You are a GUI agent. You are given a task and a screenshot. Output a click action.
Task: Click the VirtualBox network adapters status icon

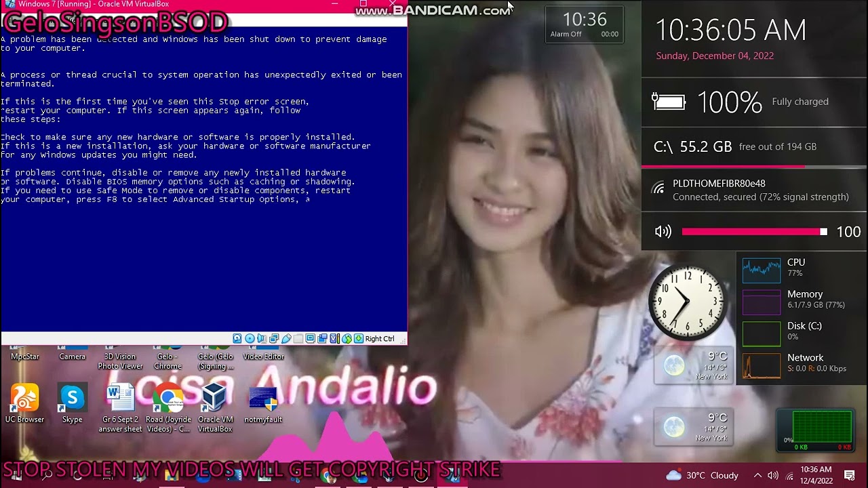point(274,338)
